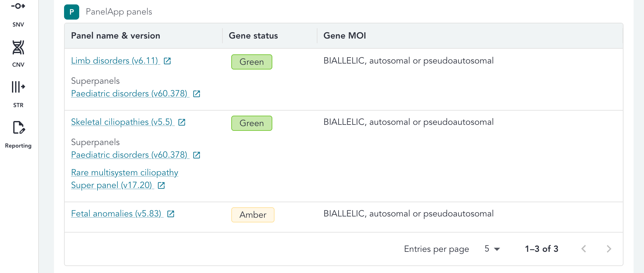Image resolution: width=644 pixels, height=273 pixels.
Task: Open Limb disorders (v6.11) panel link
Action: coord(115,61)
